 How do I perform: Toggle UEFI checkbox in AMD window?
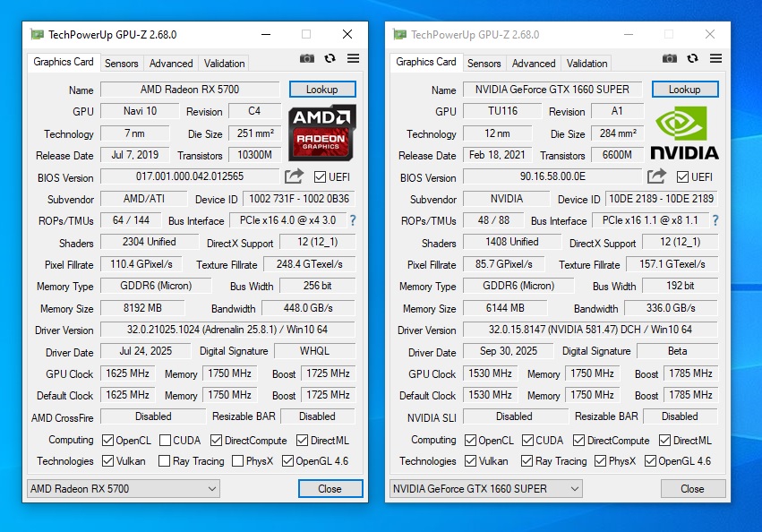pyautogui.click(x=320, y=177)
